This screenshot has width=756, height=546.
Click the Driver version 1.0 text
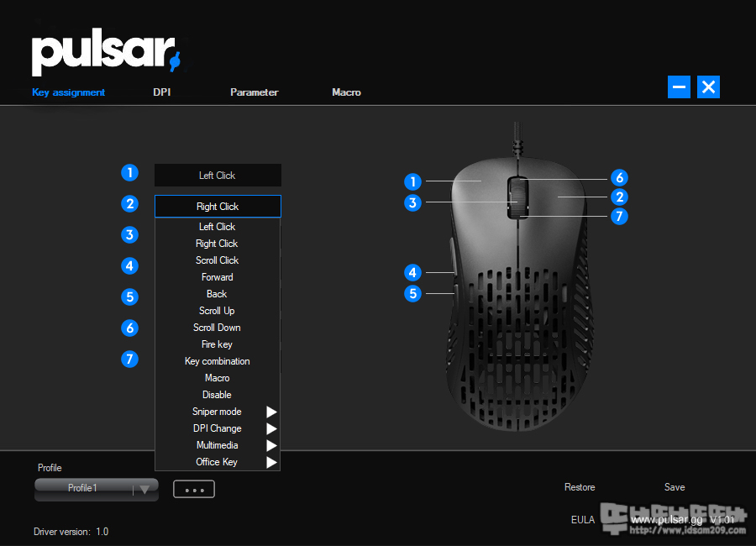point(71,532)
